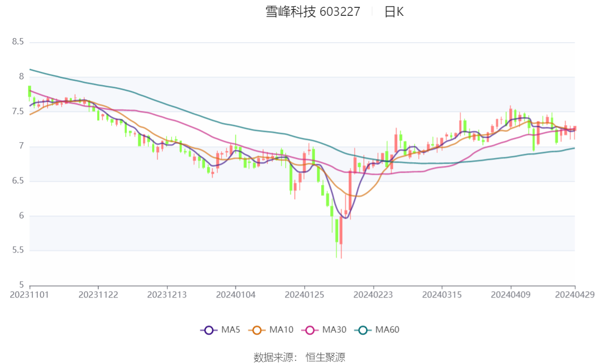Hide the MA5 line via legend label

pyautogui.click(x=231, y=330)
